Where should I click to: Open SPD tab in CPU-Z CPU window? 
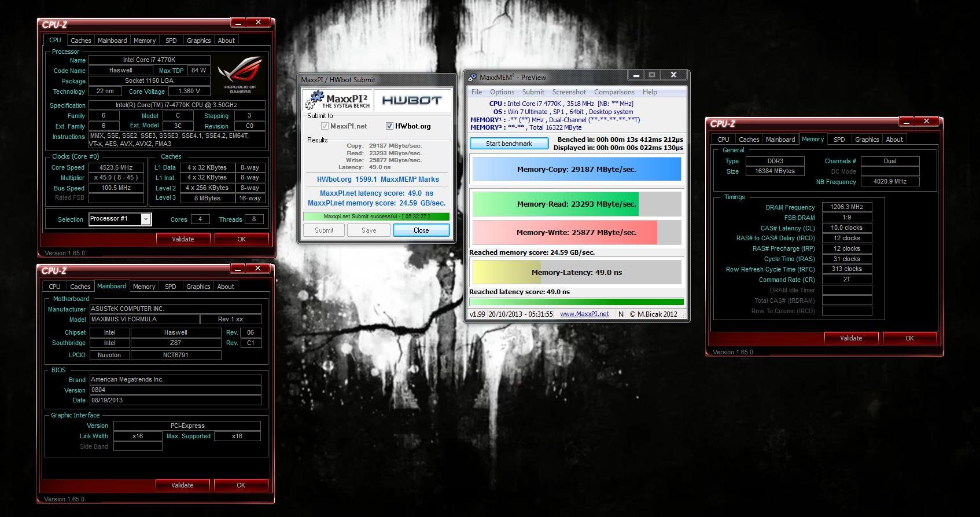[x=171, y=41]
